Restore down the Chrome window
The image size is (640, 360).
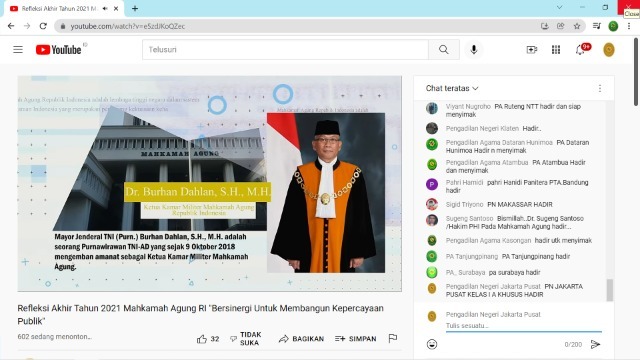pos(605,7)
